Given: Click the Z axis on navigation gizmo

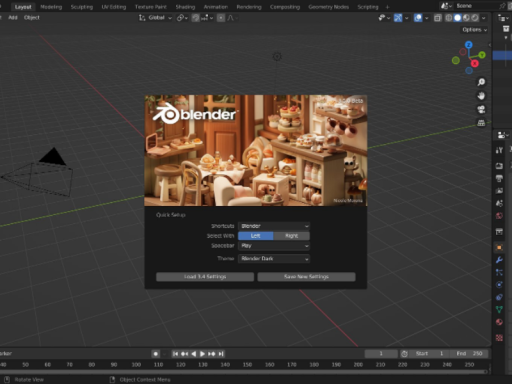Looking at the screenshot, I should coord(469,45).
